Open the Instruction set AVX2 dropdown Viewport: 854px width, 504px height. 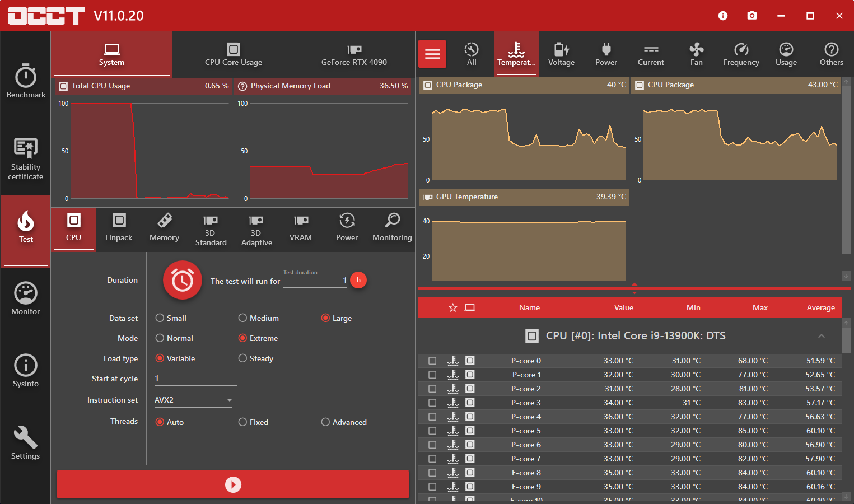(x=193, y=400)
